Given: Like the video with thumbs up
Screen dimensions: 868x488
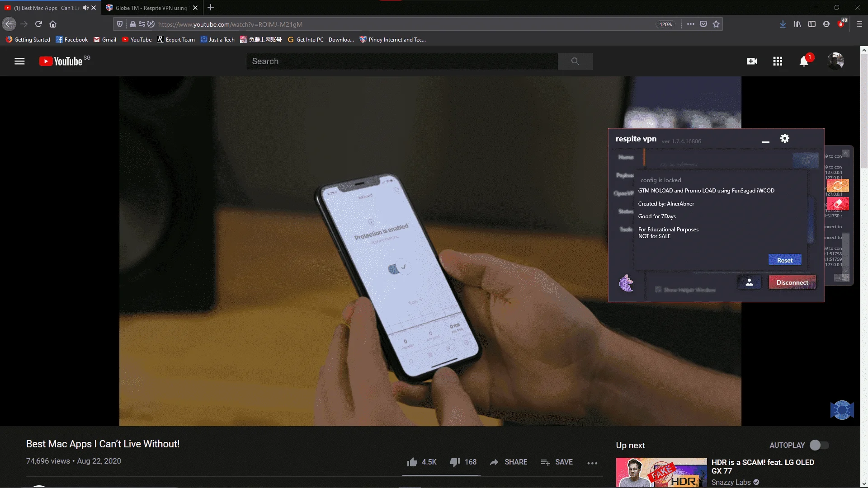Looking at the screenshot, I should coord(412,462).
